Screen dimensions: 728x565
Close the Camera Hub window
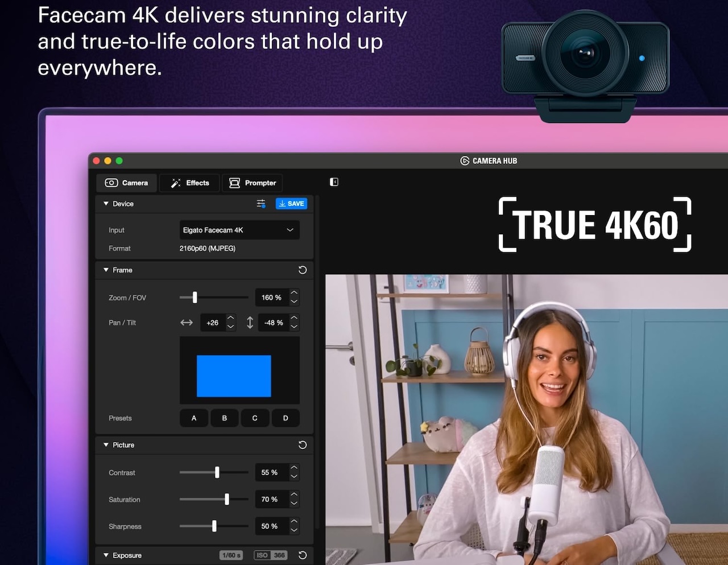[96, 161]
